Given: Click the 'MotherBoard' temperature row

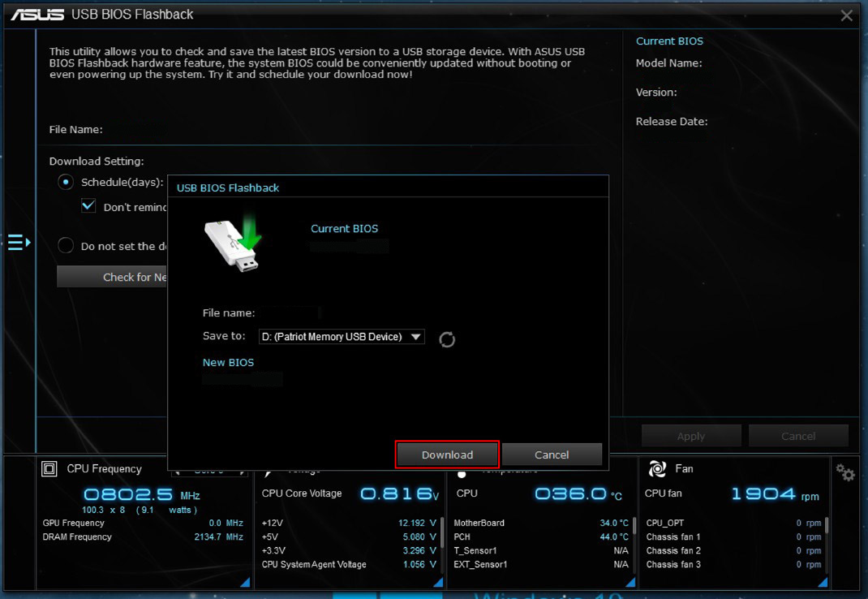Looking at the screenshot, I should pyautogui.click(x=541, y=523).
